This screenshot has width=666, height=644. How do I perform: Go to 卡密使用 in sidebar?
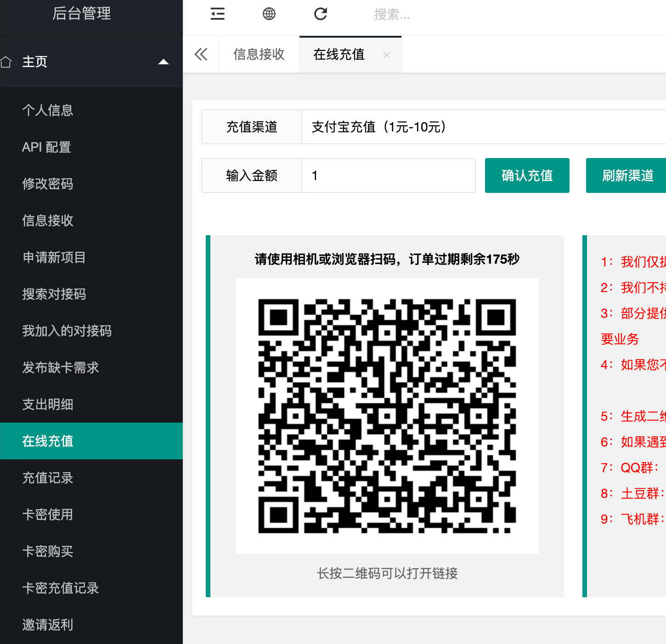[x=91, y=514]
